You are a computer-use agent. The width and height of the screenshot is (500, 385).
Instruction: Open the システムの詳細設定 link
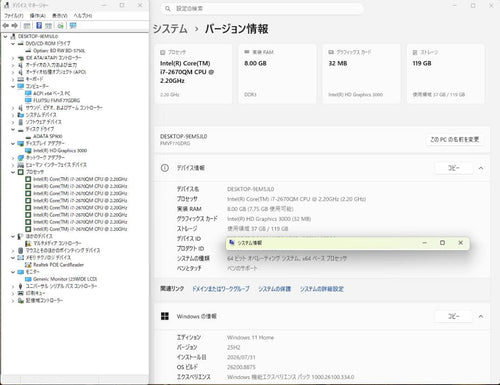coord(322,289)
